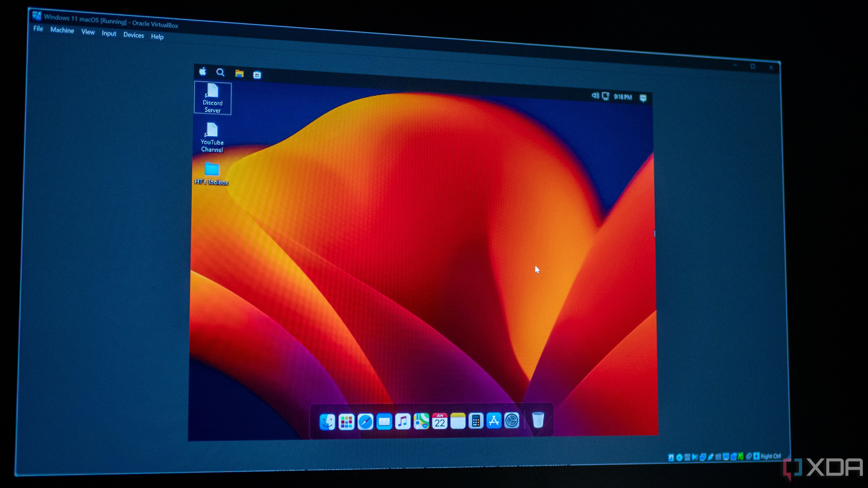The height and width of the screenshot is (488, 868).
Task: Open the Trash in the dock
Action: 538,420
